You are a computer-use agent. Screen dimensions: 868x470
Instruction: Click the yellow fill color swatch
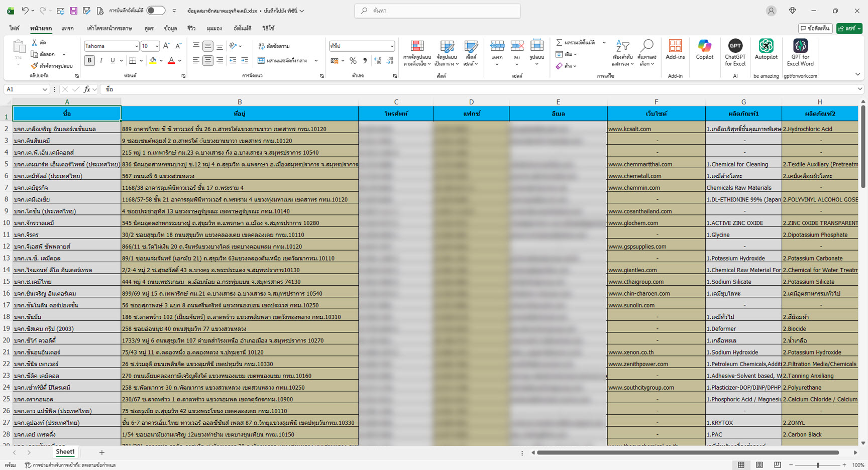tap(153, 61)
